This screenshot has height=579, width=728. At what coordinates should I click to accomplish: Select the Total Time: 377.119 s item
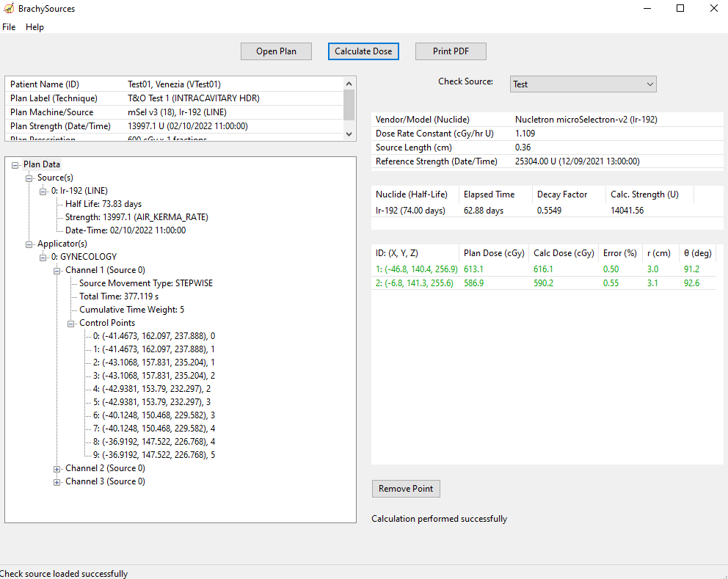(119, 296)
